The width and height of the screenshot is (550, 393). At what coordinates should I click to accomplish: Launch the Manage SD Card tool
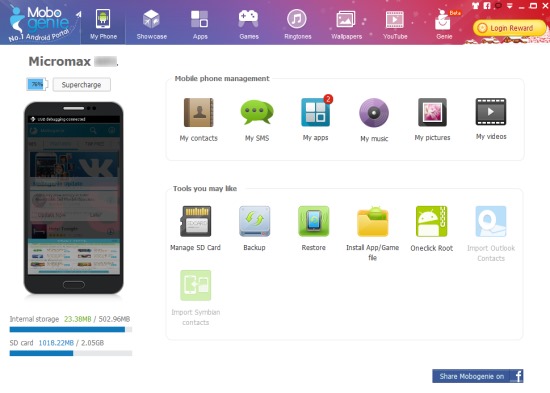pos(195,221)
